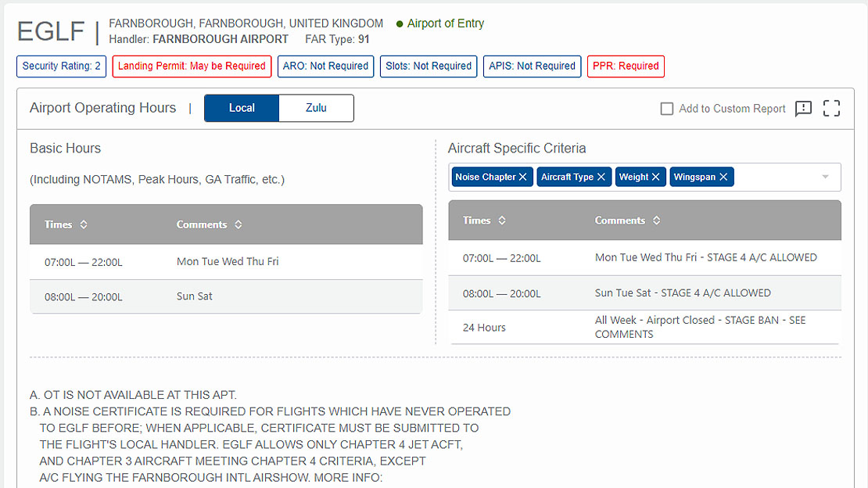Expand panel with fullscreen icon
The height and width of the screenshot is (488, 868).
point(832,109)
